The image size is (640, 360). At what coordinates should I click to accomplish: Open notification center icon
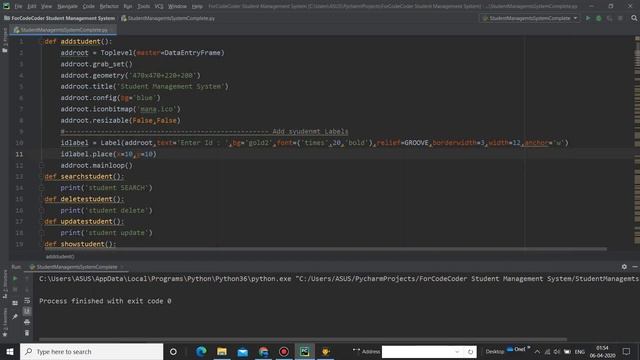pos(627,351)
